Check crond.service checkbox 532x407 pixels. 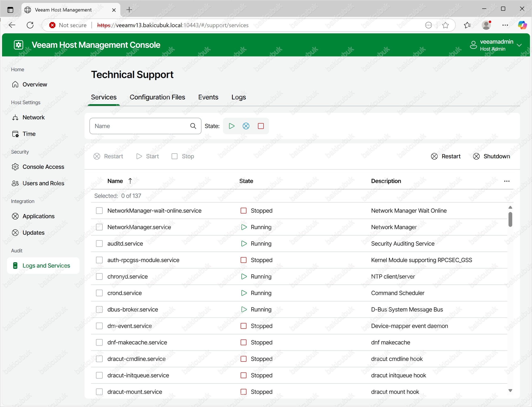(x=99, y=293)
